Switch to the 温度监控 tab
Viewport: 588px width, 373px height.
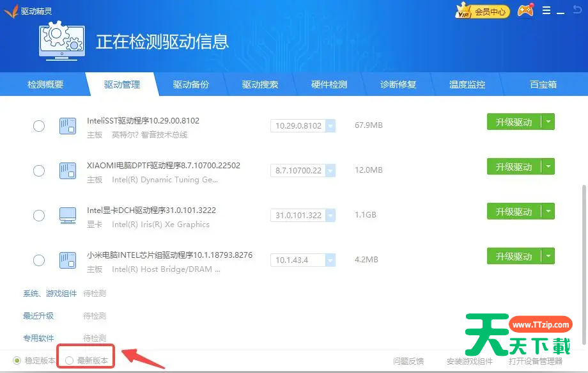pyautogui.click(x=467, y=84)
